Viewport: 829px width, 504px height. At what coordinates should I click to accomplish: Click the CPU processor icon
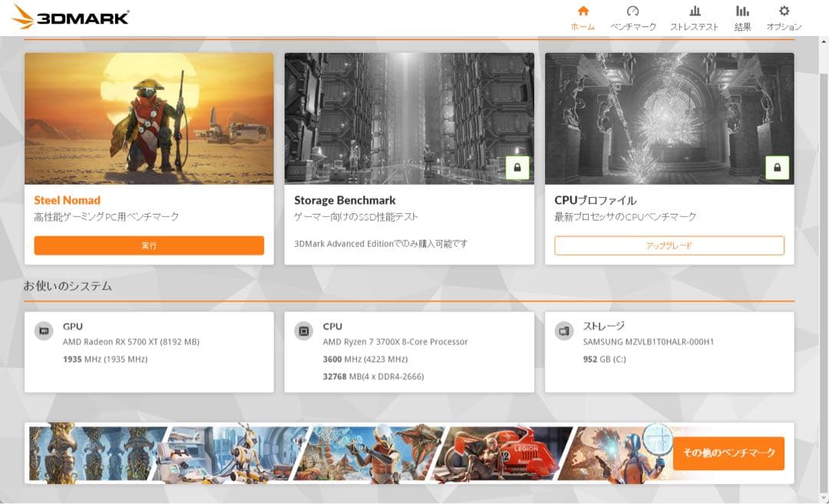click(x=304, y=331)
